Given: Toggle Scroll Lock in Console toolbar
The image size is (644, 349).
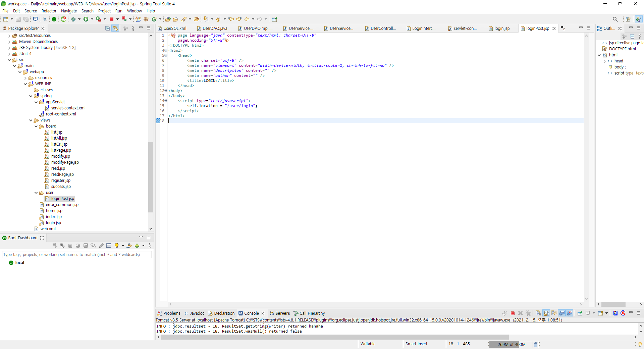Looking at the screenshot, I should pyautogui.click(x=546, y=313).
